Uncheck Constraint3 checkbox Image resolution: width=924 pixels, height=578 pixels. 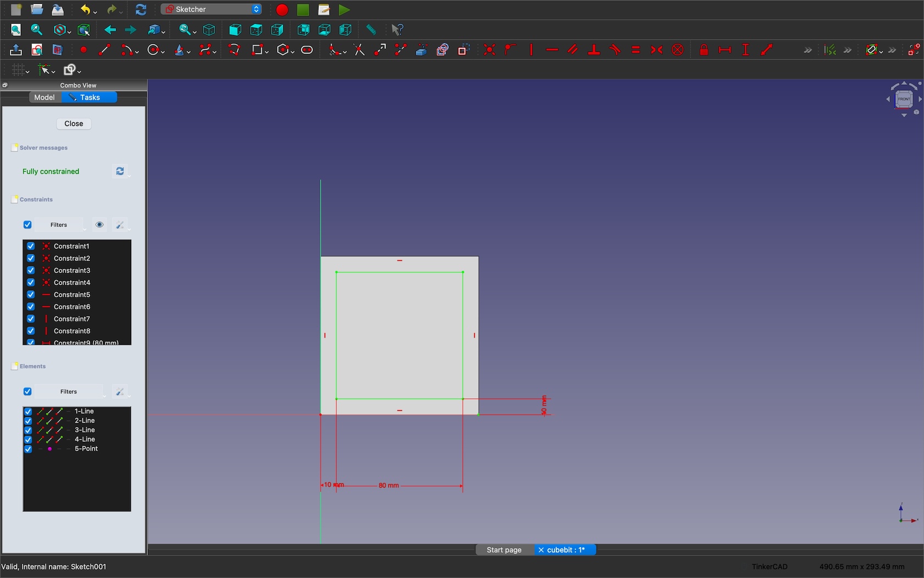click(x=31, y=270)
